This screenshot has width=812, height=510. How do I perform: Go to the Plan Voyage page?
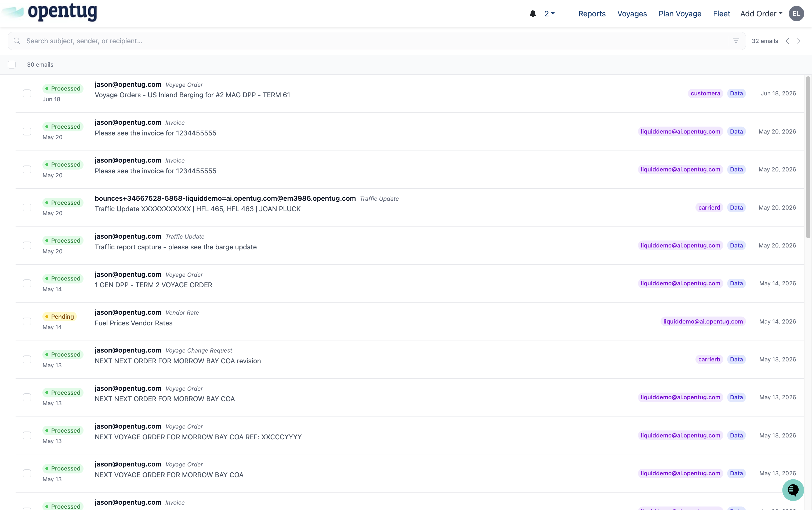(x=680, y=13)
